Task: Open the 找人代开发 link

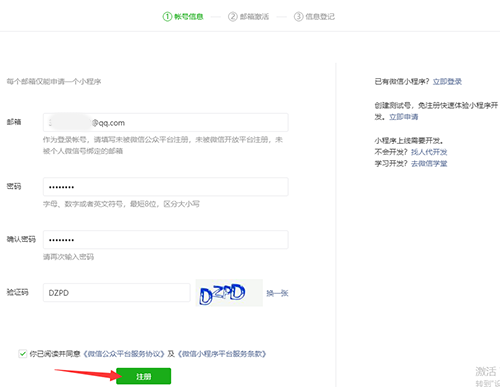Action: pos(429,152)
